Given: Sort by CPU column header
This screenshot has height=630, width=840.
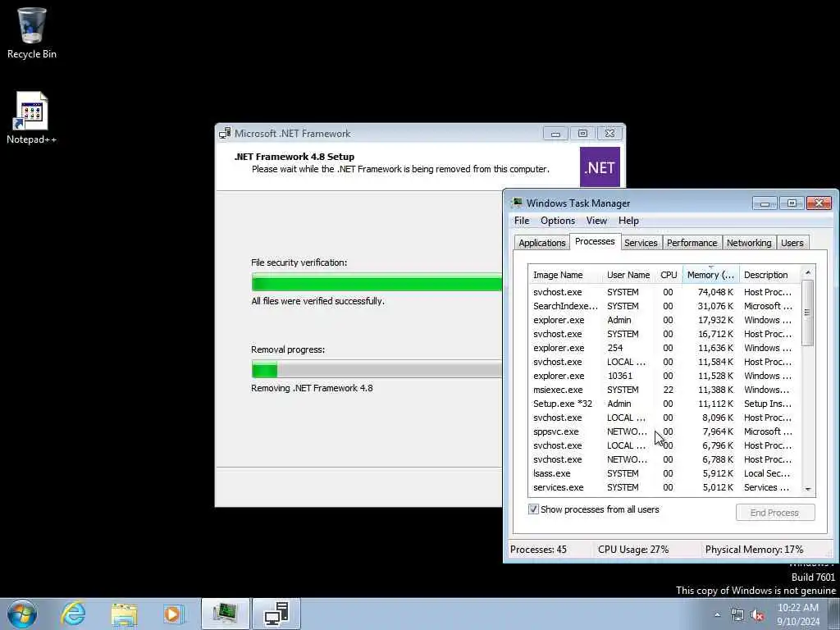Looking at the screenshot, I should 669,275.
